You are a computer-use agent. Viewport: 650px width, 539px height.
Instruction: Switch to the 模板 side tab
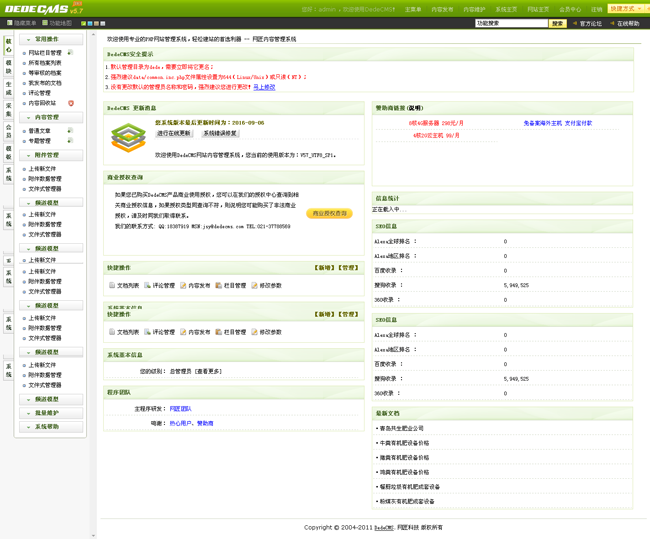click(9, 153)
